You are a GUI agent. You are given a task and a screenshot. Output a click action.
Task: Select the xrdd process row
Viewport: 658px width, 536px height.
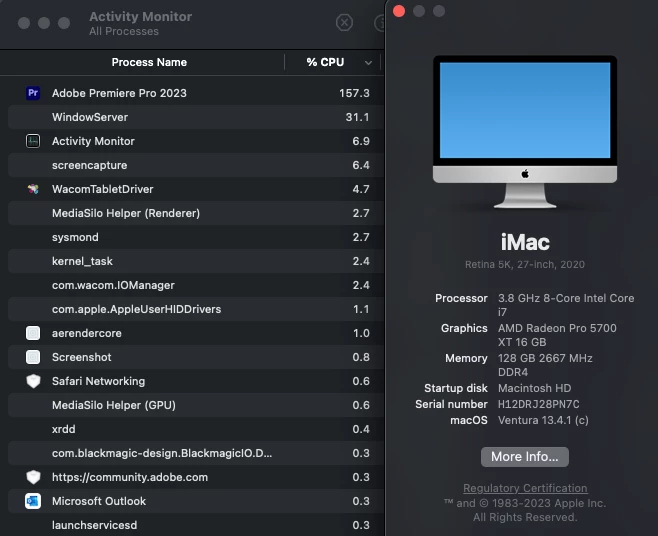(x=196, y=429)
